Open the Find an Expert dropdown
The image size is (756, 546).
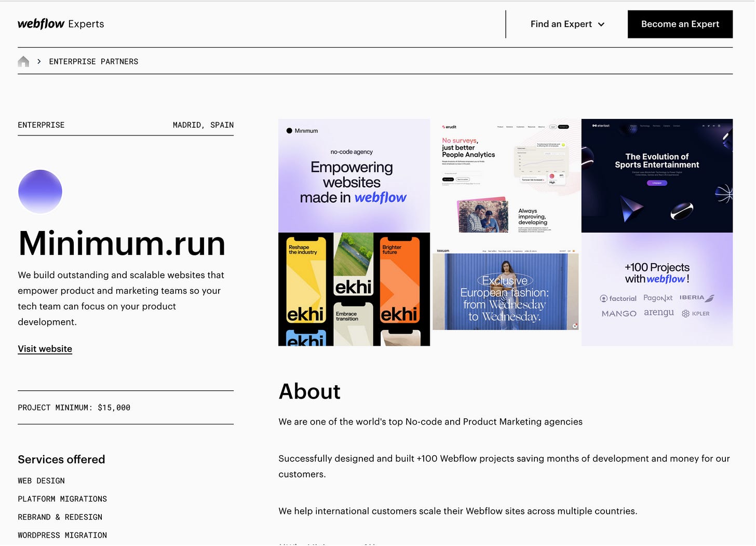pos(567,24)
